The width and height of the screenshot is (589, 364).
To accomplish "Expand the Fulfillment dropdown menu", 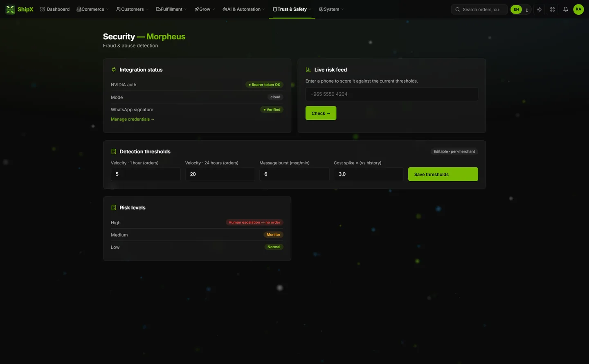I will (171, 9).
